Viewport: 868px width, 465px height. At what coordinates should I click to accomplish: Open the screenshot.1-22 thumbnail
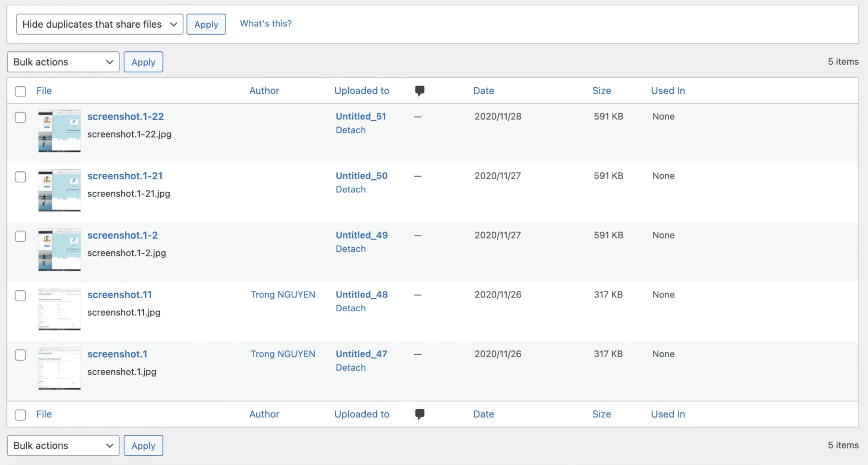[60, 131]
